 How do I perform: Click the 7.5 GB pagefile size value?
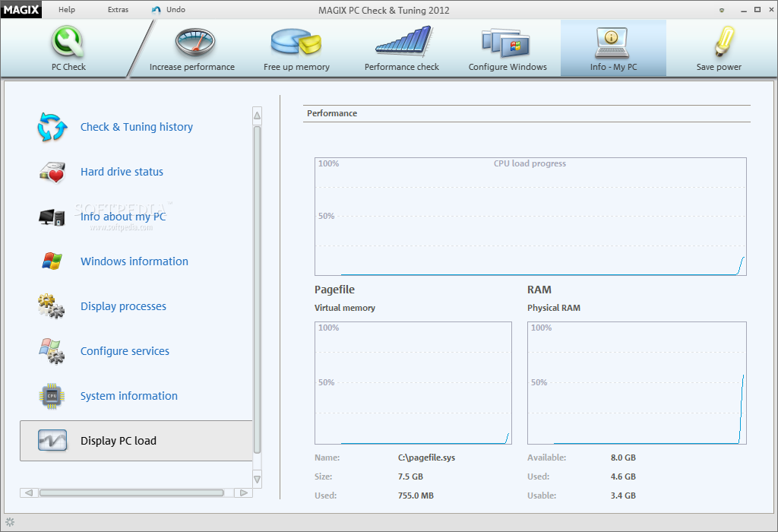click(x=410, y=477)
